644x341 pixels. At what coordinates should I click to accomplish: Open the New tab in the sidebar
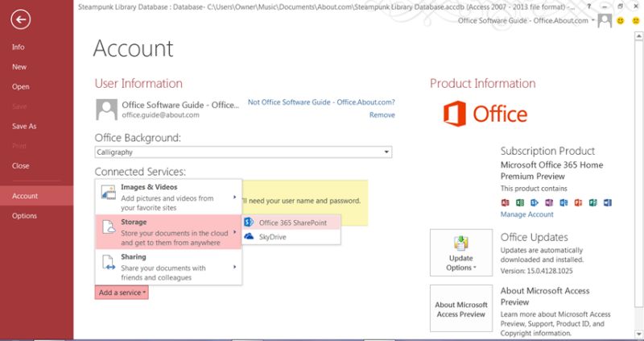pyautogui.click(x=19, y=67)
